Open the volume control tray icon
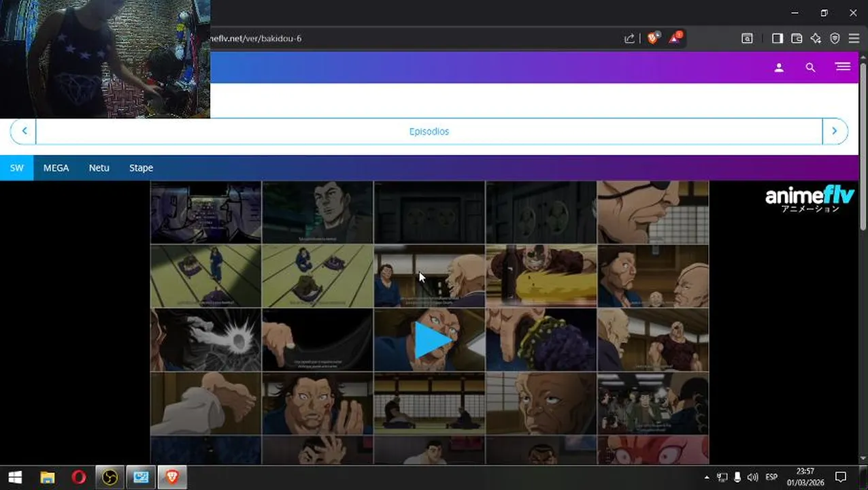Viewport: 868px width, 490px height. [752, 478]
